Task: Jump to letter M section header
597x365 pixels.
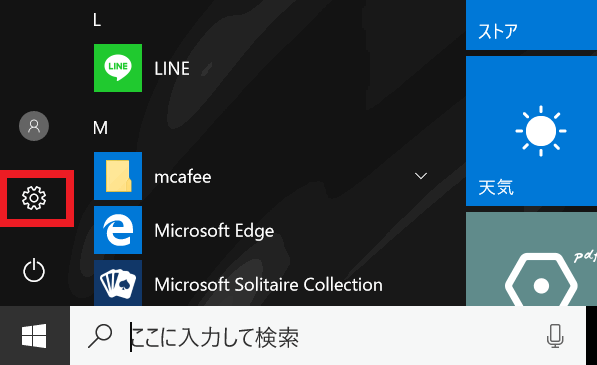Action: pyautogui.click(x=100, y=128)
